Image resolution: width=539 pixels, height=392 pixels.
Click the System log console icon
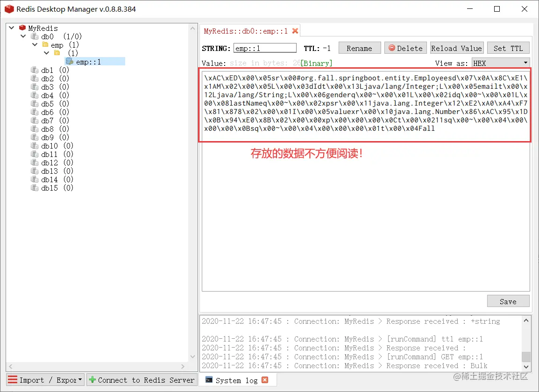pos(209,380)
